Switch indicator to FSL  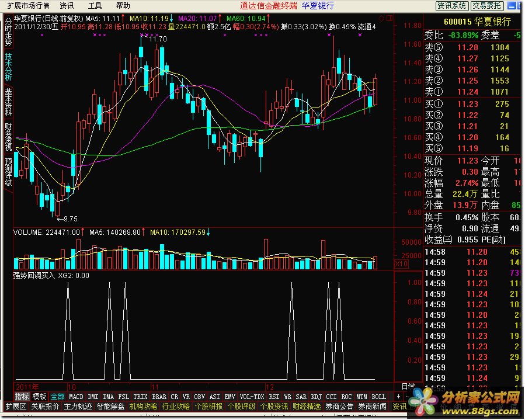pyautogui.click(x=124, y=397)
